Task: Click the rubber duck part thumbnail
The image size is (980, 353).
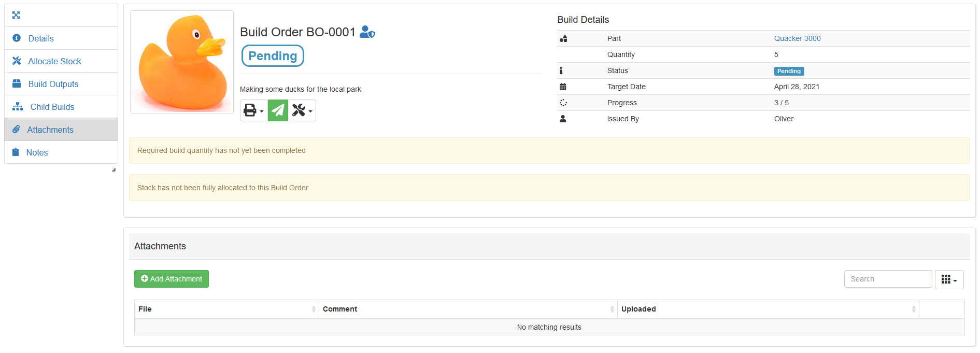Action: click(x=182, y=62)
